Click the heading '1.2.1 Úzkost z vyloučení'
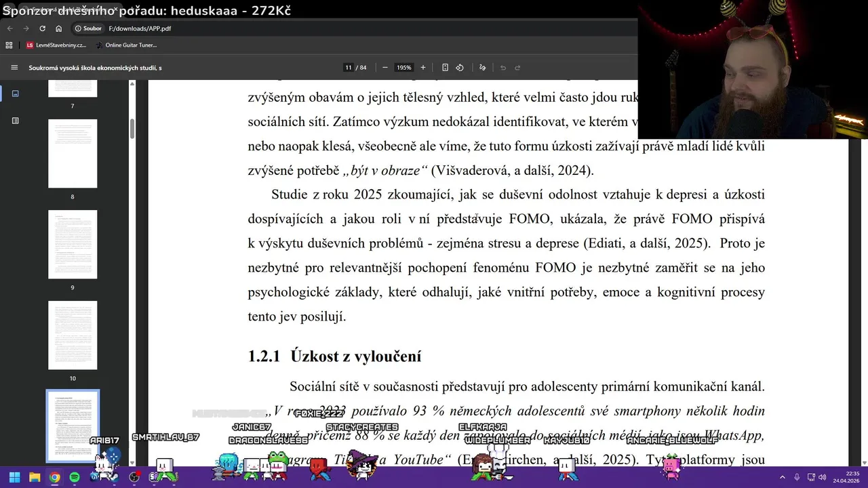Screen dimensions: 868x488 (x=335, y=357)
